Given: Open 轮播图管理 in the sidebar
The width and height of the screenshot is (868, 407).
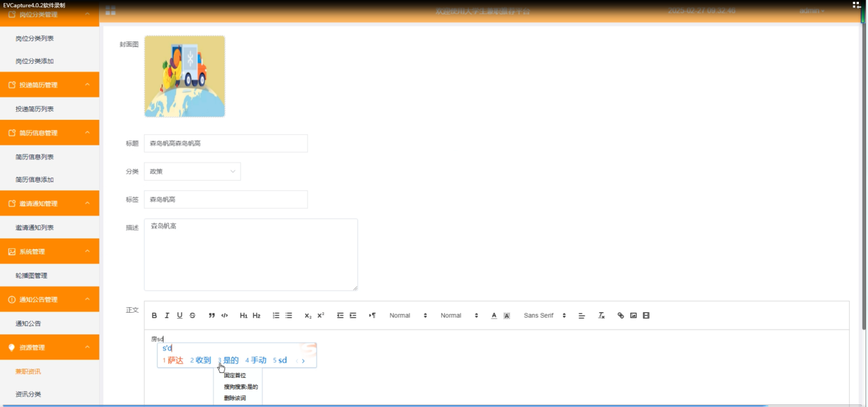Looking at the screenshot, I should point(32,276).
